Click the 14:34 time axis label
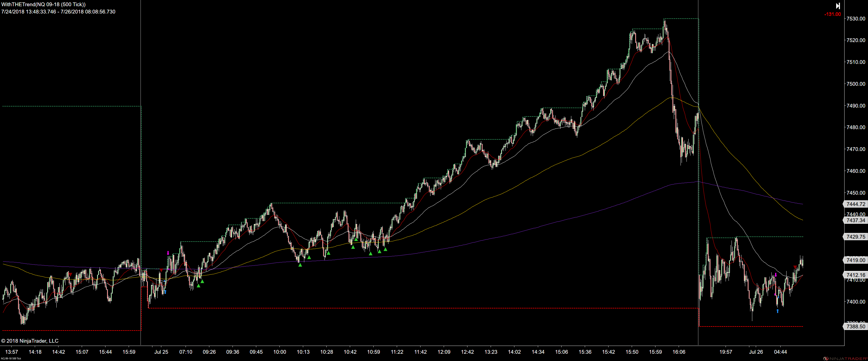This screenshot has height=361, width=868. pos(538,352)
